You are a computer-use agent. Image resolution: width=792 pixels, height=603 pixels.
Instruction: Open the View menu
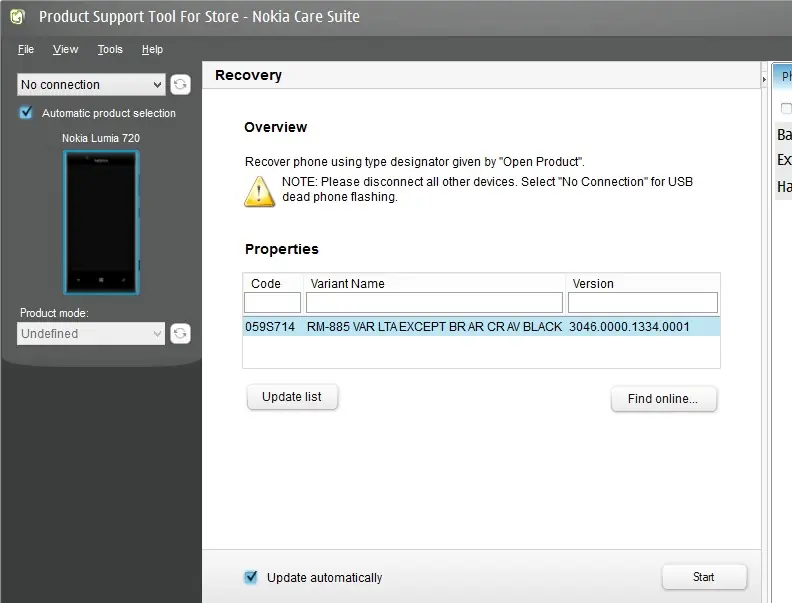(65, 49)
